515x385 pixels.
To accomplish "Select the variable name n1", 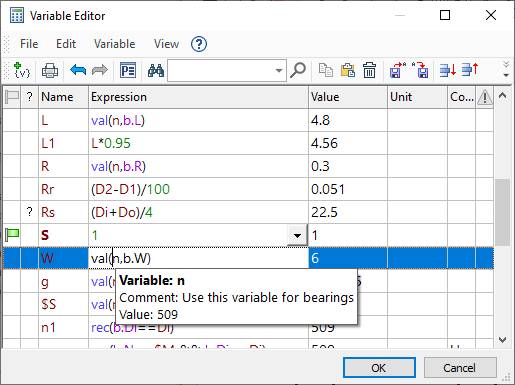I will (48, 327).
